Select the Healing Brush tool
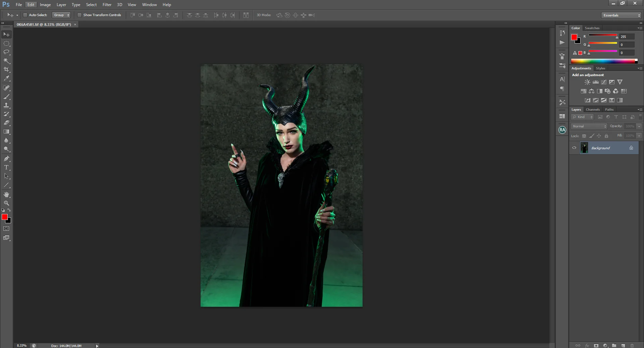Screen dimensions: 644x348 (6, 88)
